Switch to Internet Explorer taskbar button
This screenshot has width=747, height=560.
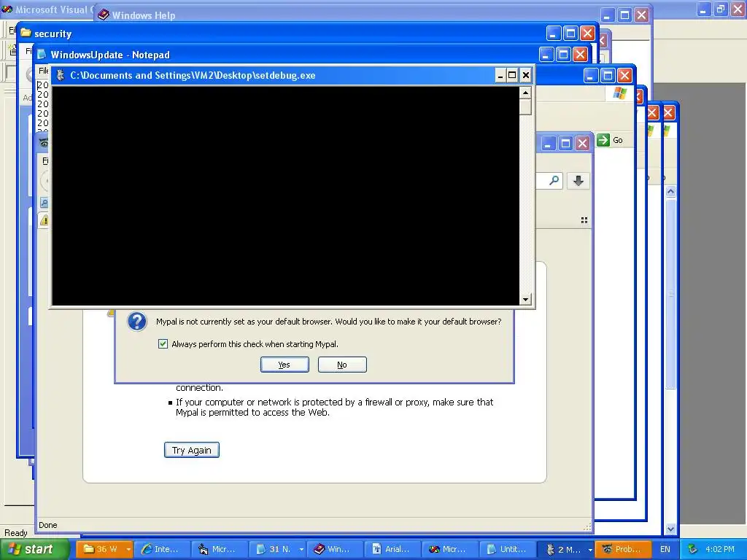(162, 549)
